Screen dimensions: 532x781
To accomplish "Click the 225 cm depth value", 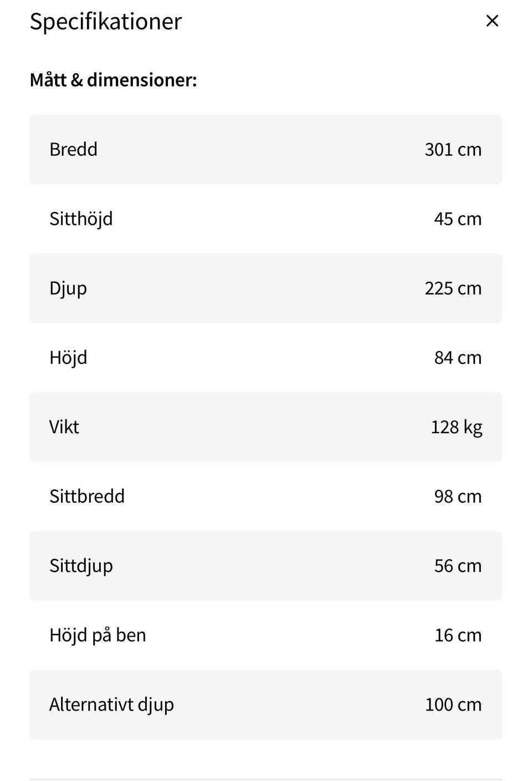I will coord(453,288).
